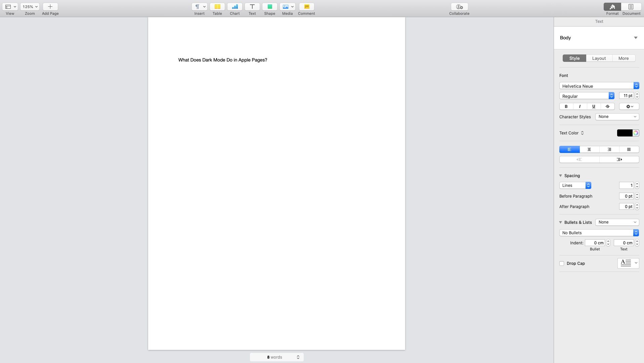
Task: Open the Shape picker
Action: [x=269, y=7]
